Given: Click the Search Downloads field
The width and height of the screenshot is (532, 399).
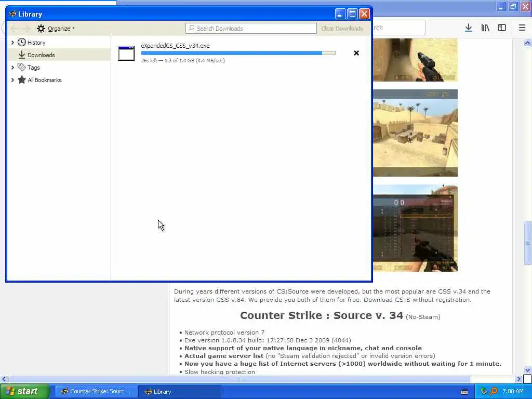Looking at the screenshot, I should tap(251, 29).
